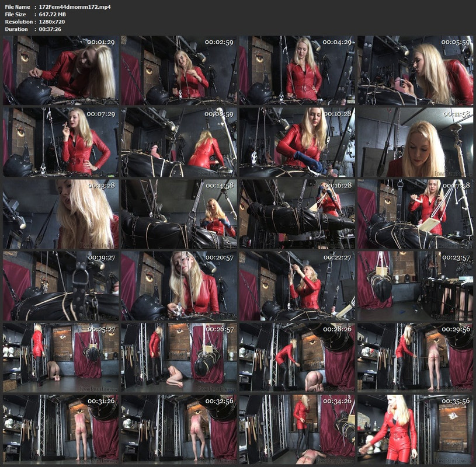Click the "File Name" label
476x467 pixels.
(x=18, y=7)
